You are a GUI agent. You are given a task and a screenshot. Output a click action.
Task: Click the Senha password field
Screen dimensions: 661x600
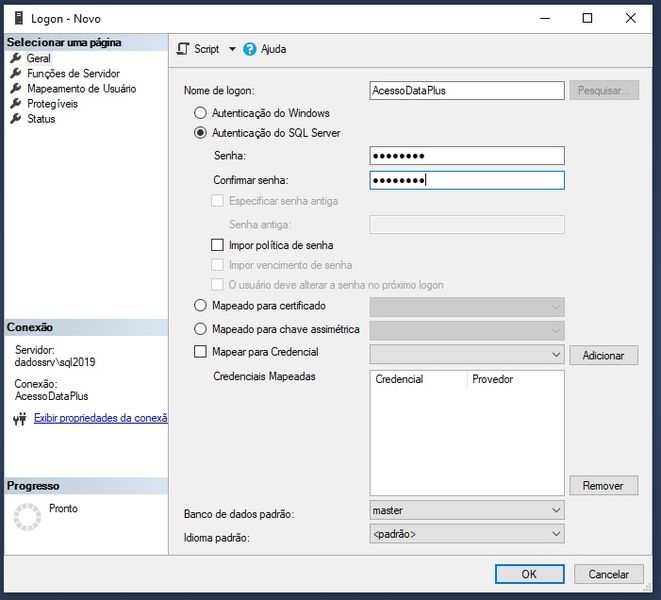pos(467,156)
